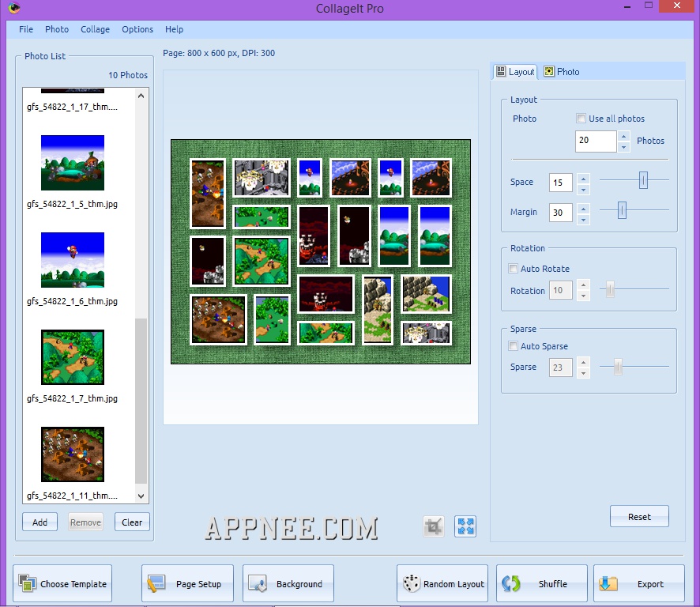Click the Export folder arrow icon

click(x=608, y=583)
